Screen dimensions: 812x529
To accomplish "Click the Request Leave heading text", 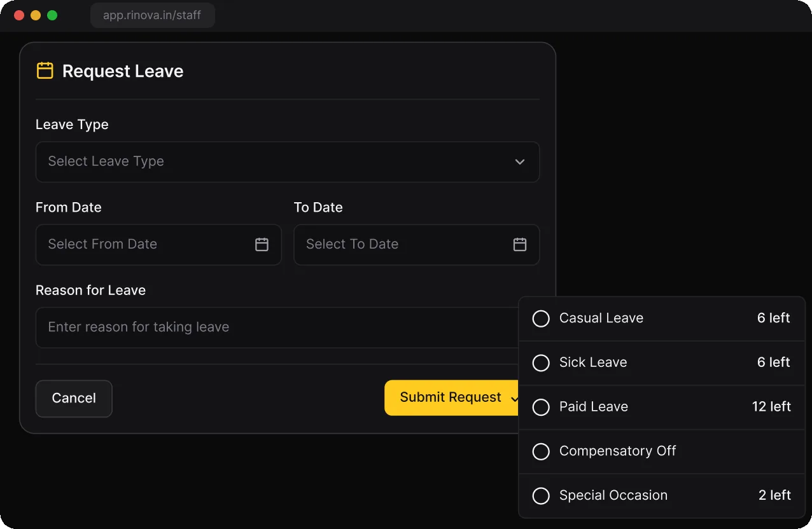I will [x=123, y=71].
